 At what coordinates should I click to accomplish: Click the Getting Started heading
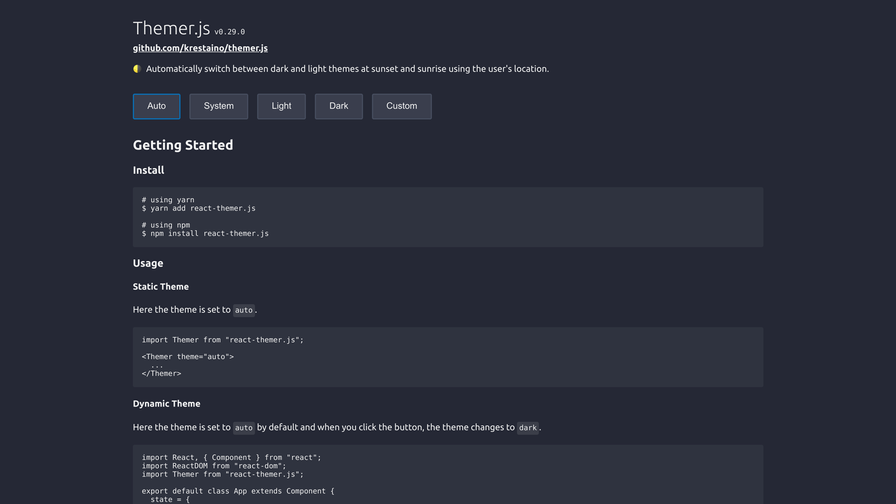(x=183, y=145)
